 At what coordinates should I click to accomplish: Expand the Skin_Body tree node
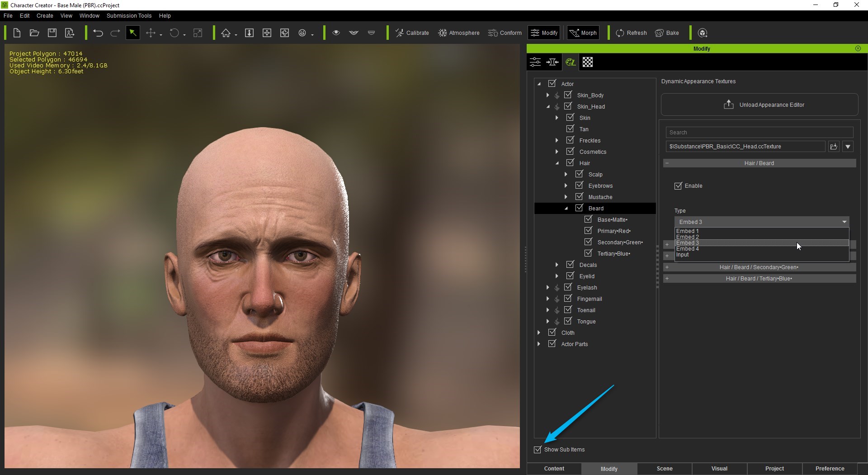click(x=547, y=95)
